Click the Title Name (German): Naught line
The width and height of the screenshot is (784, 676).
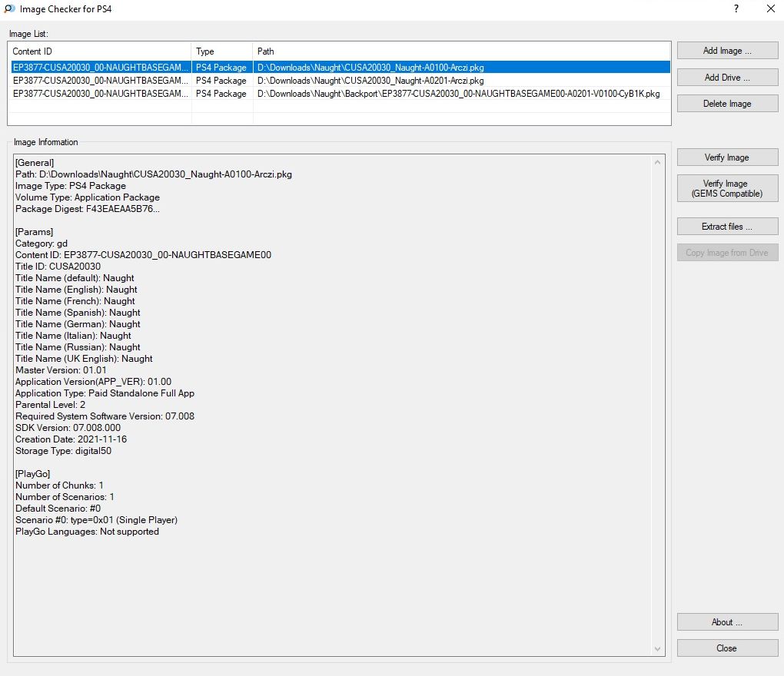tap(78, 324)
